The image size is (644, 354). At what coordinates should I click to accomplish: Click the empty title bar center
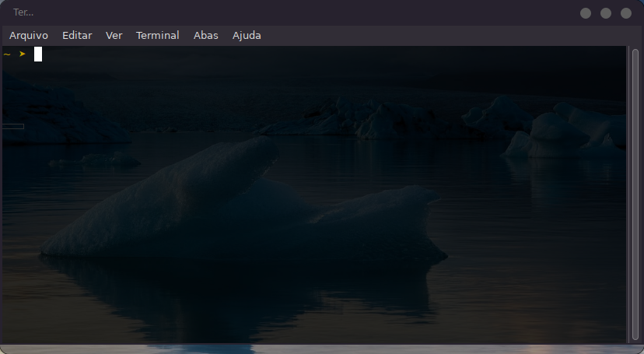point(311,12)
